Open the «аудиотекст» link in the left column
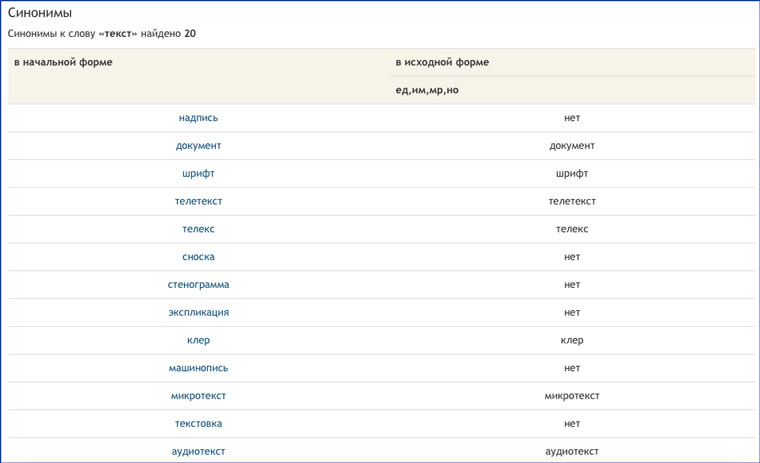This screenshot has height=463, width=760. 198,451
